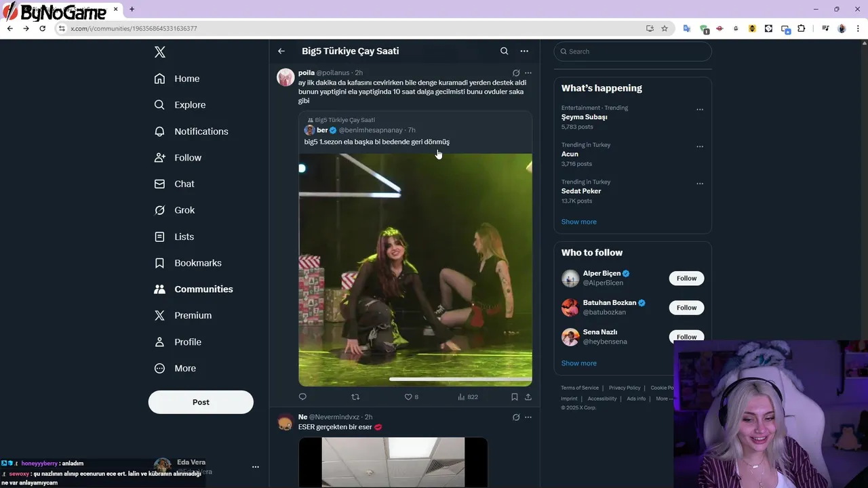Bookmark this page with the star icon
868x488 pixels.
pyautogui.click(x=665, y=28)
